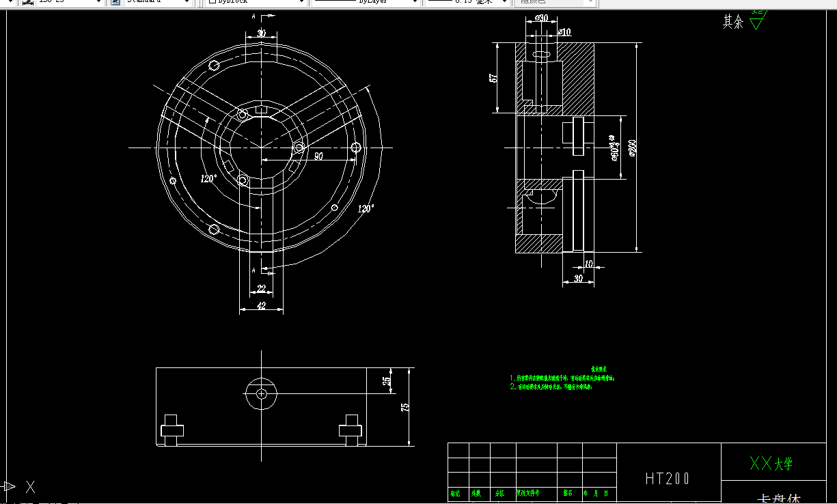Select the 42 slot width dimension
The width and height of the screenshot is (837, 504).
pos(261,306)
